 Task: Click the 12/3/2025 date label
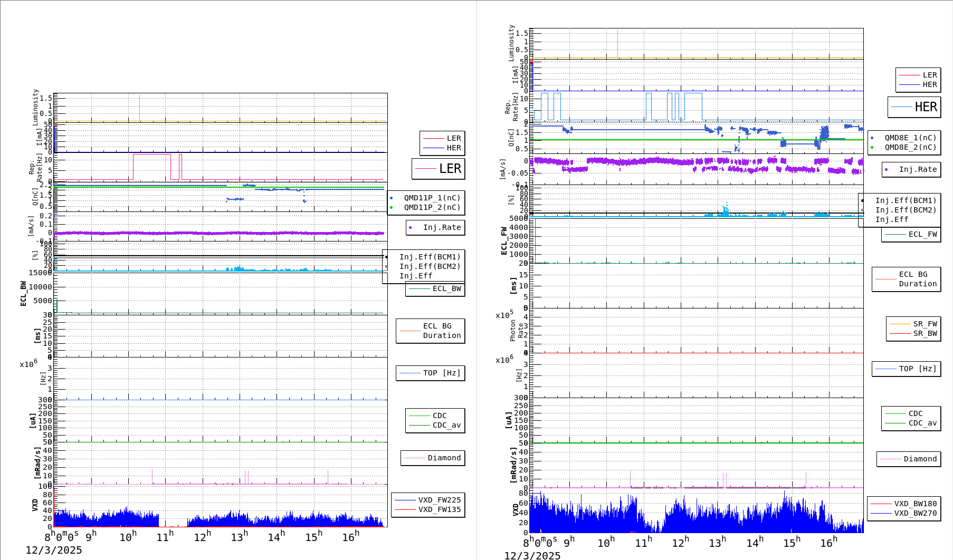pyautogui.click(x=54, y=550)
